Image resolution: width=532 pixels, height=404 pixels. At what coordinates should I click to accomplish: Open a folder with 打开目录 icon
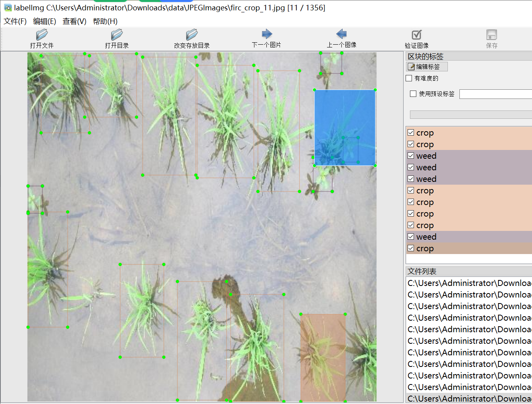[x=117, y=34]
